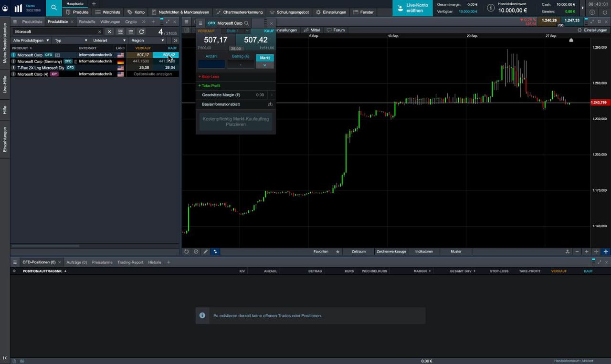Toggle Take-Profit in order ticket

pyautogui.click(x=209, y=85)
